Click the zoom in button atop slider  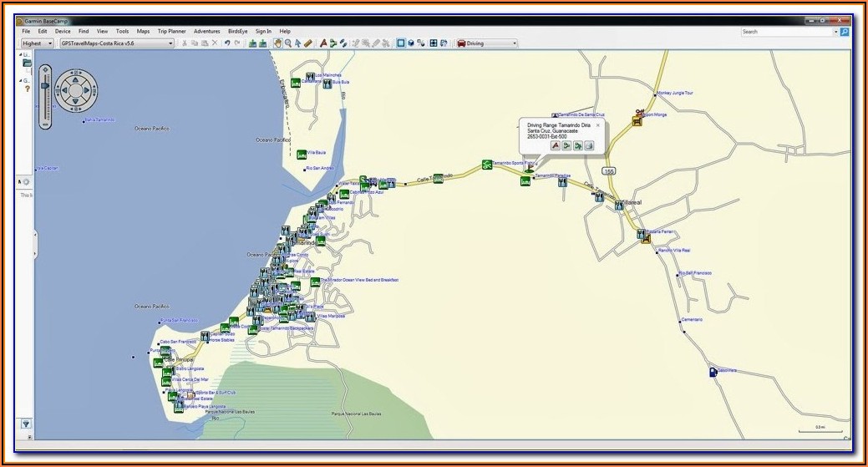pos(45,71)
